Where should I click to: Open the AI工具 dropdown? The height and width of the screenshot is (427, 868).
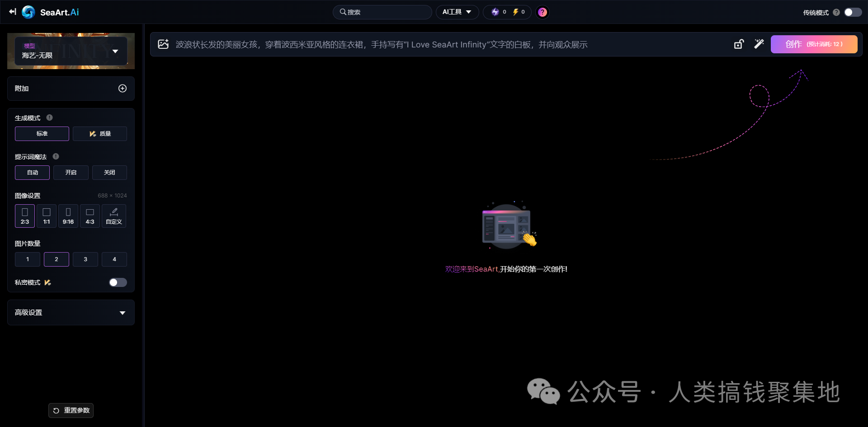(457, 12)
